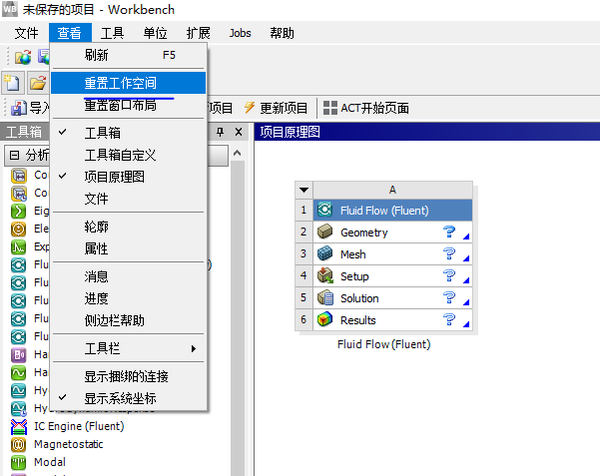Close the toolbox panel with X
This screenshot has height=476, width=600.
(x=238, y=132)
